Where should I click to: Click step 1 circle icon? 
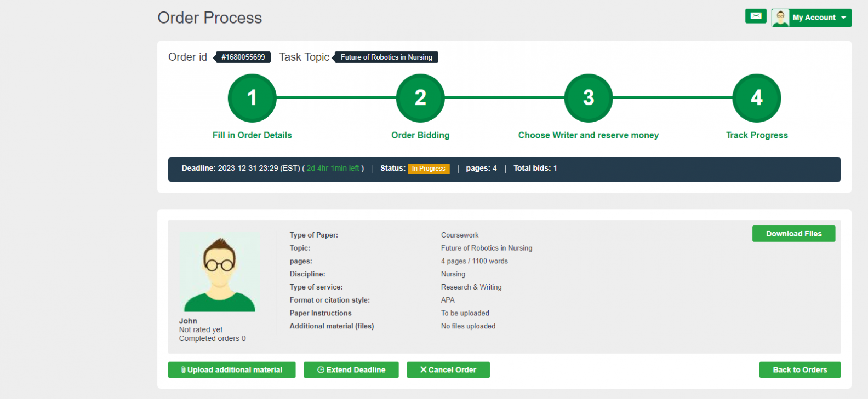click(x=252, y=98)
